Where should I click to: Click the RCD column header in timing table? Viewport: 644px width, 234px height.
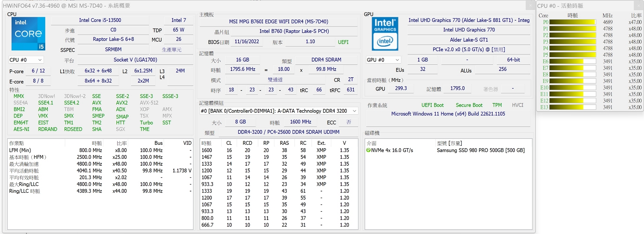point(247,143)
